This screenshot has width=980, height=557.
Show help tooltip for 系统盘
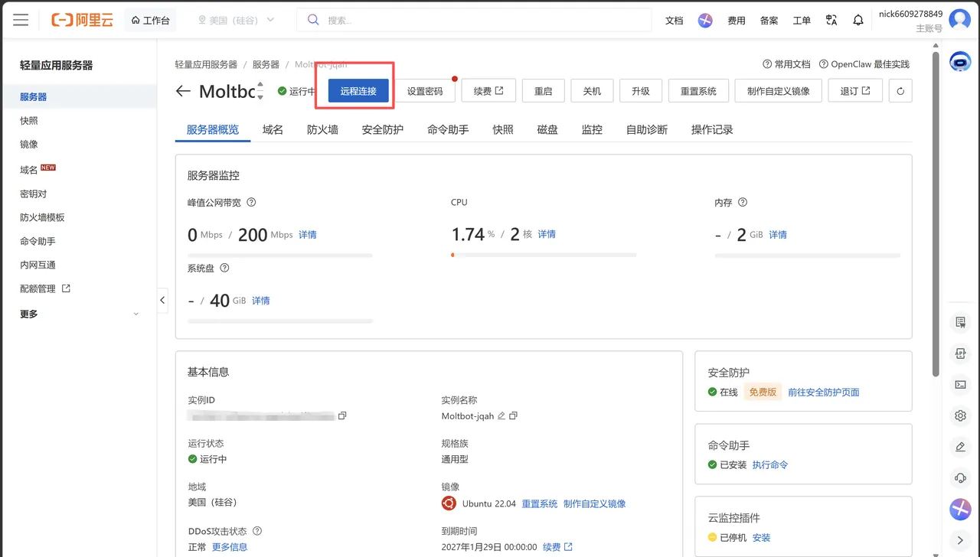[224, 269]
